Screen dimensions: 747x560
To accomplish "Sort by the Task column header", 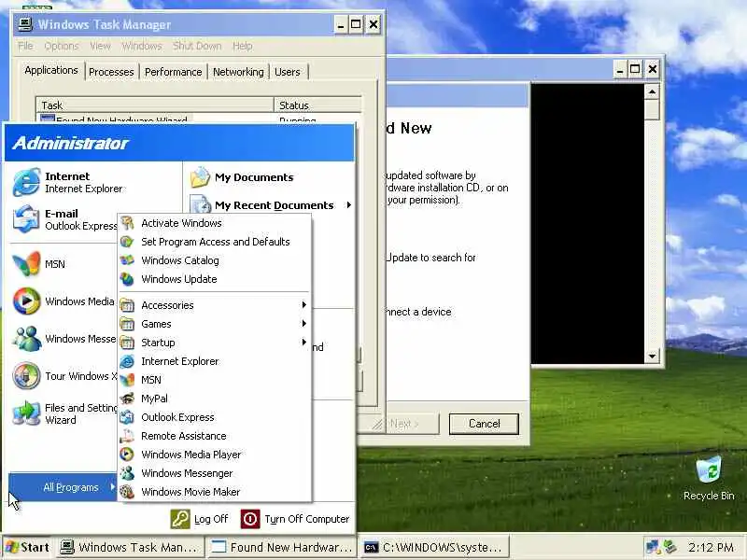I will (155, 105).
